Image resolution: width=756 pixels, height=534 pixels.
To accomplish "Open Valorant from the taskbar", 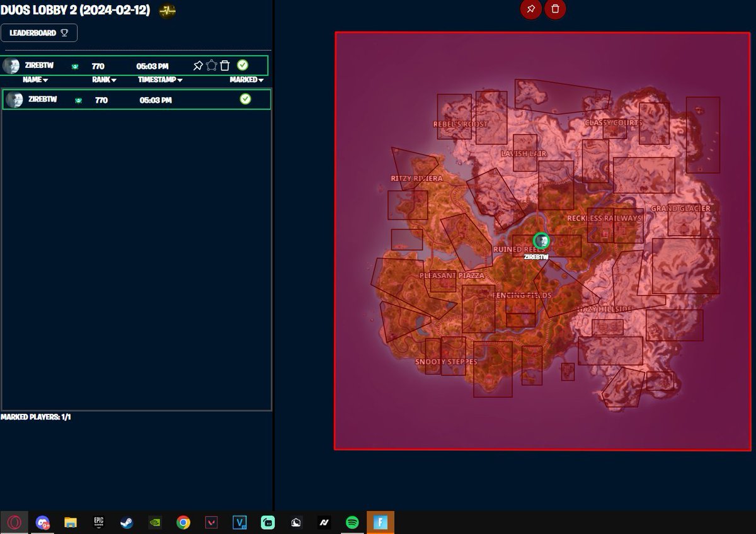I will 211,523.
